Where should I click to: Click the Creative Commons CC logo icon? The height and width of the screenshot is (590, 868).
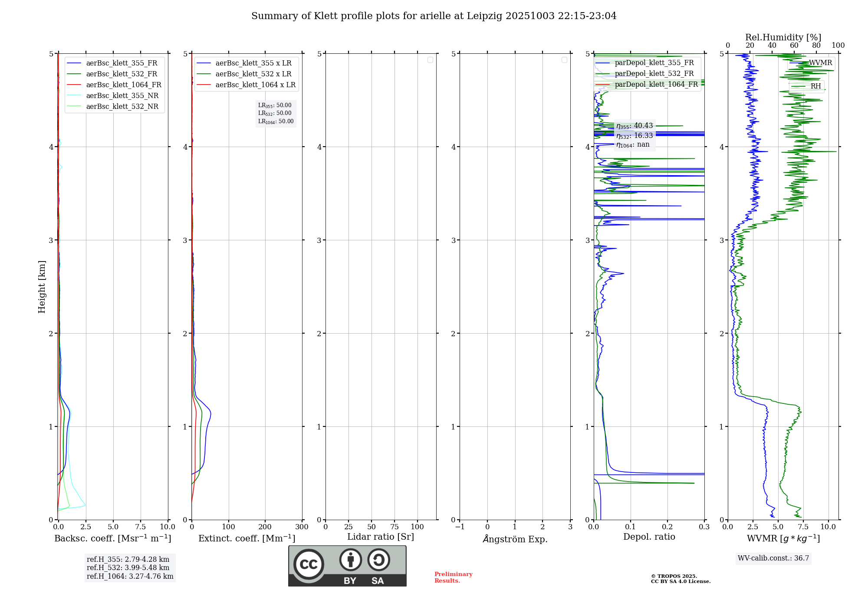point(309,564)
